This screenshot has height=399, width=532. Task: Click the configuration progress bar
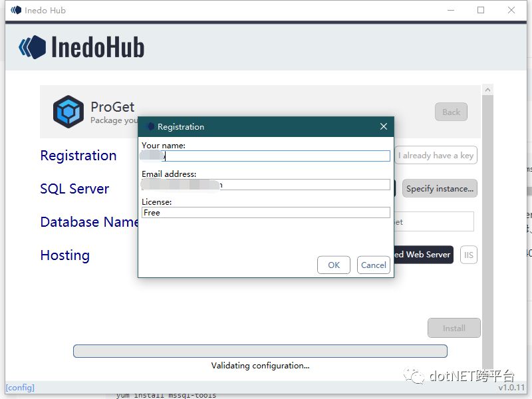[x=260, y=351]
